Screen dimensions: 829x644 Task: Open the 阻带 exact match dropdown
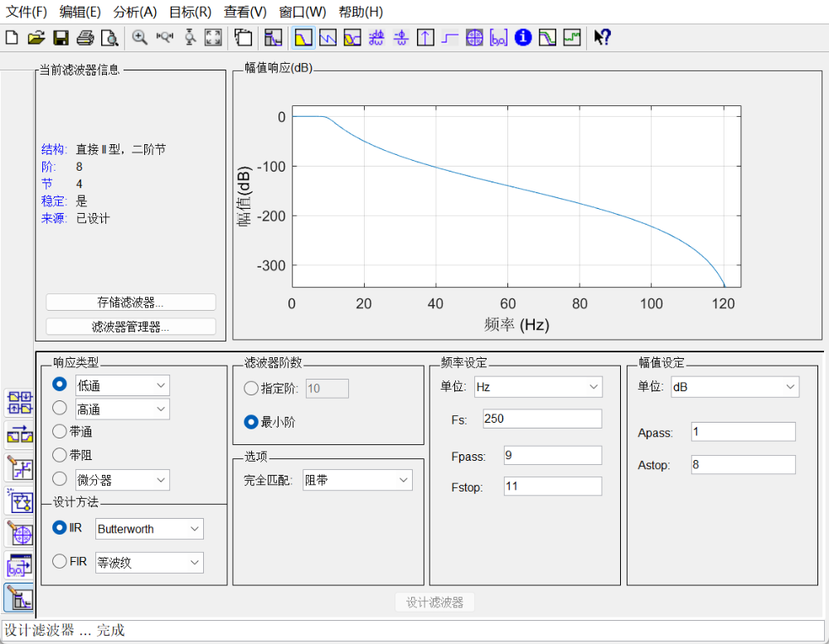coord(357,480)
